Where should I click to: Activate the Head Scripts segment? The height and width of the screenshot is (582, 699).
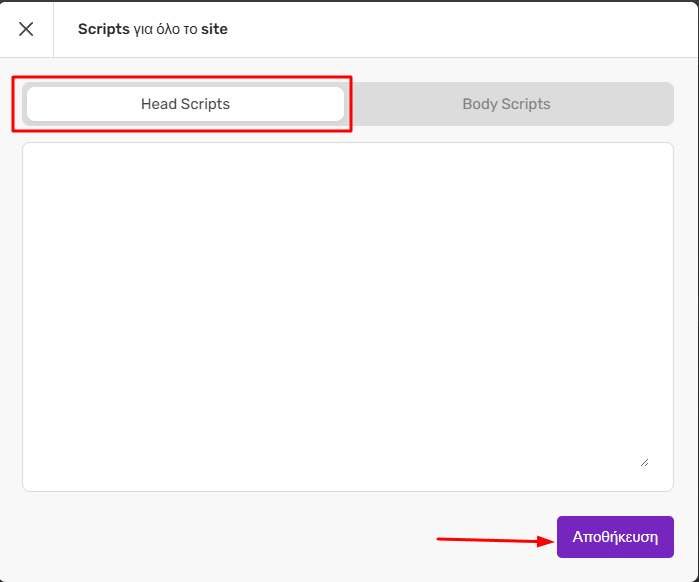pyautogui.click(x=185, y=104)
